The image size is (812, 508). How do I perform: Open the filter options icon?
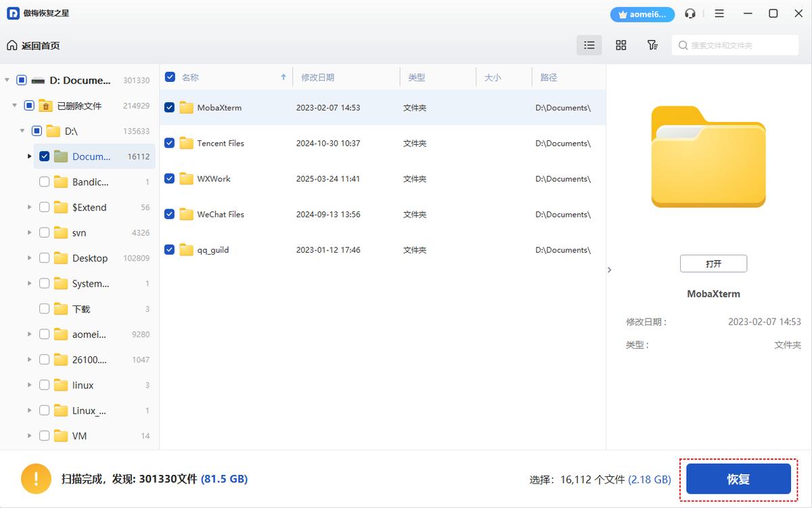pyautogui.click(x=652, y=45)
